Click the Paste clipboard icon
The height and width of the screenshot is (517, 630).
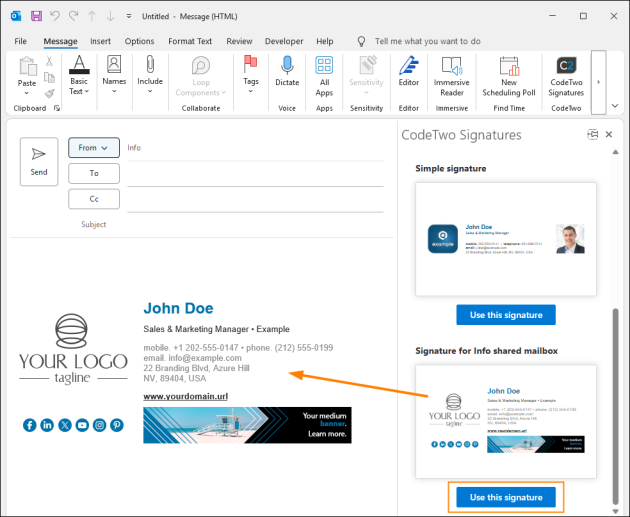pyautogui.click(x=27, y=66)
